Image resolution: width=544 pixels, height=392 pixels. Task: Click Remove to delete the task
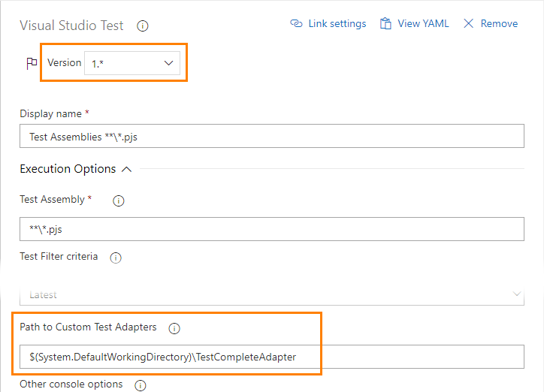click(499, 24)
